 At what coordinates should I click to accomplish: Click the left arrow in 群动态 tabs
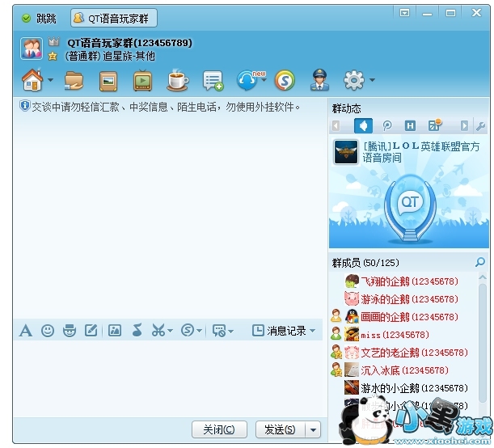pos(336,126)
